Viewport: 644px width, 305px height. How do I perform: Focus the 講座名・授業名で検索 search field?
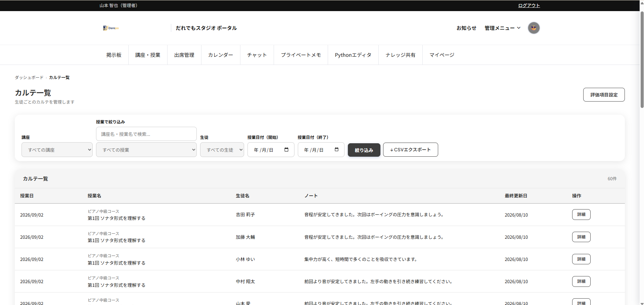pos(146,134)
